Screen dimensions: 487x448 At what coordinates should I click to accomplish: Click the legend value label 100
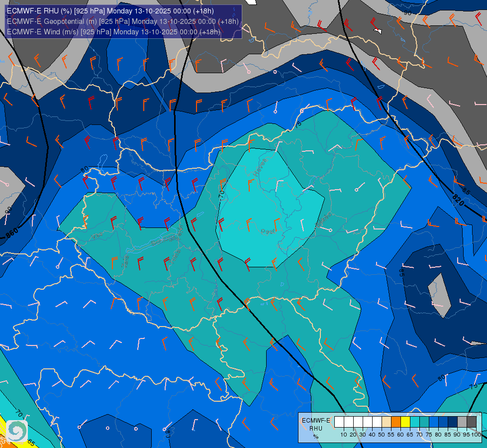click(476, 435)
